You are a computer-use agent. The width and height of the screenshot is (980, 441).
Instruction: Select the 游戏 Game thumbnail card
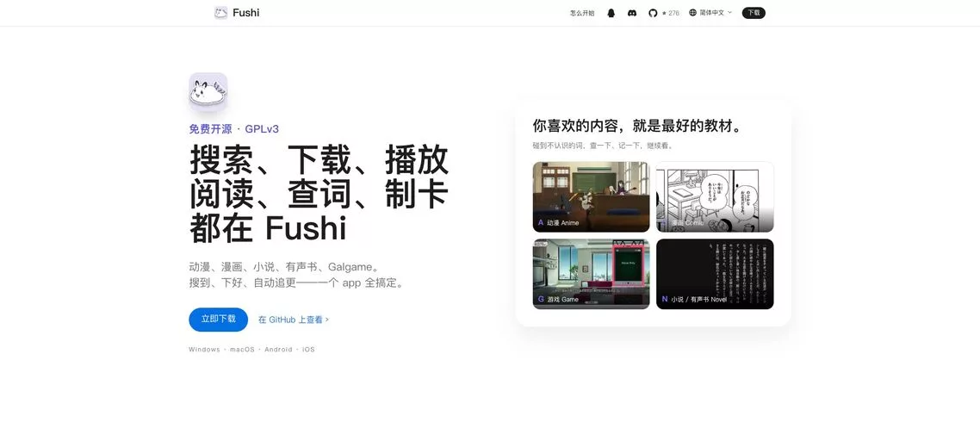(x=591, y=274)
